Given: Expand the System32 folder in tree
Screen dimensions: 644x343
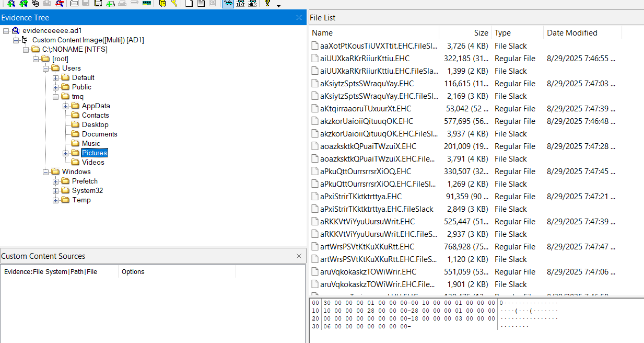Looking at the screenshot, I should click(x=55, y=191).
